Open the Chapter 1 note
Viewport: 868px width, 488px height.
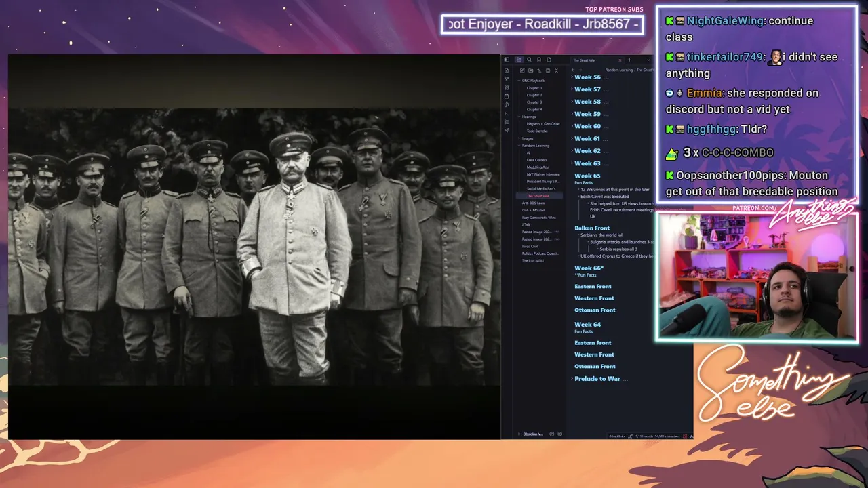pyautogui.click(x=534, y=88)
